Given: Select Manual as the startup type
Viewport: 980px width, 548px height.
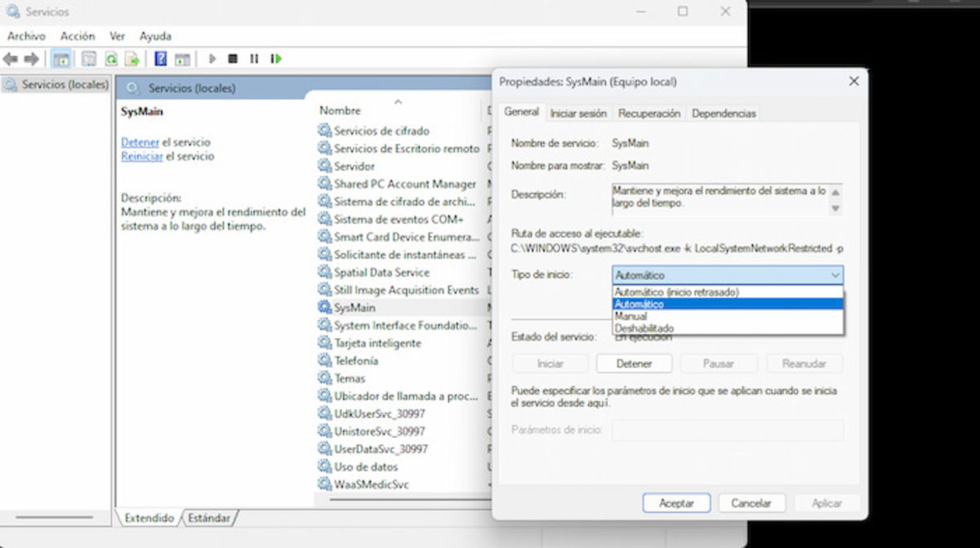Looking at the screenshot, I should point(631,315).
